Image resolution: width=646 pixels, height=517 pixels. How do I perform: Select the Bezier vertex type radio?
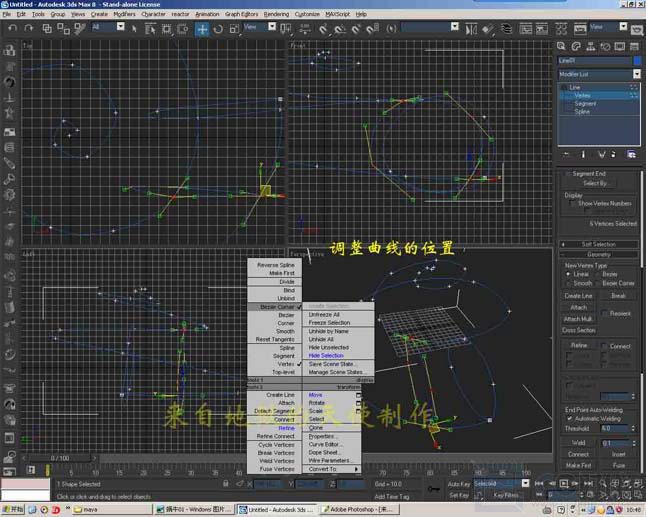tap(597, 274)
